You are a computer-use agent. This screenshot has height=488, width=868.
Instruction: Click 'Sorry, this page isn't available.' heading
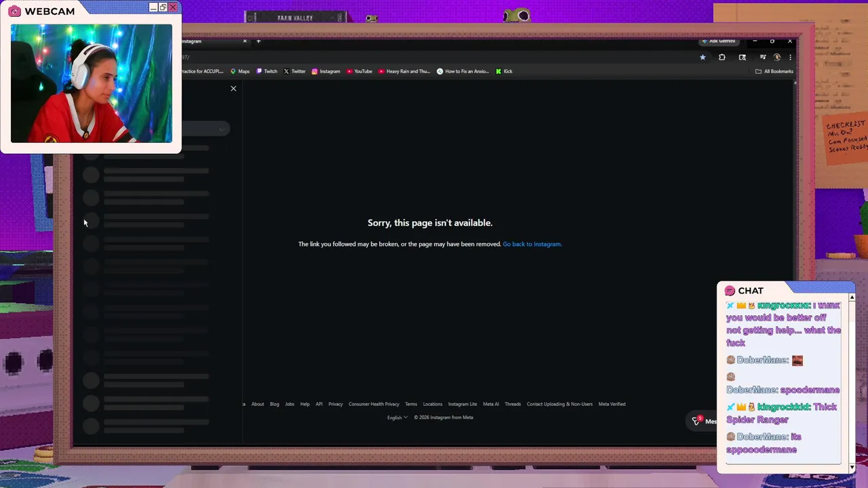coord(430,223)
